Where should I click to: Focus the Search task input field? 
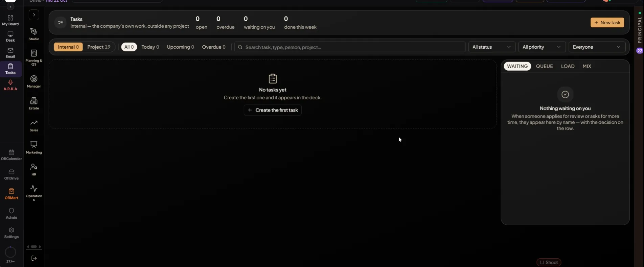coord(350,47)
